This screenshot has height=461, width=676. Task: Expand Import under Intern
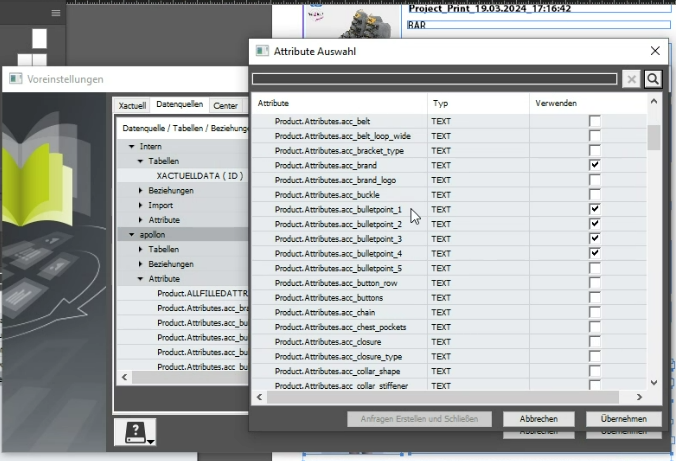(x=140, y=205)
